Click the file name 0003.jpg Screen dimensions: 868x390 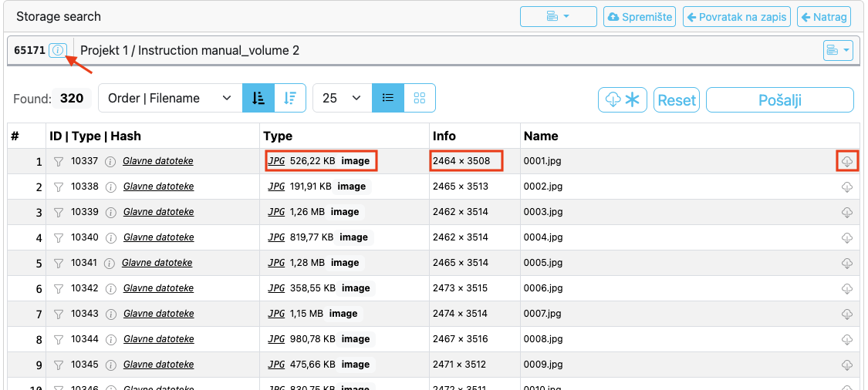tap(543, 212)
